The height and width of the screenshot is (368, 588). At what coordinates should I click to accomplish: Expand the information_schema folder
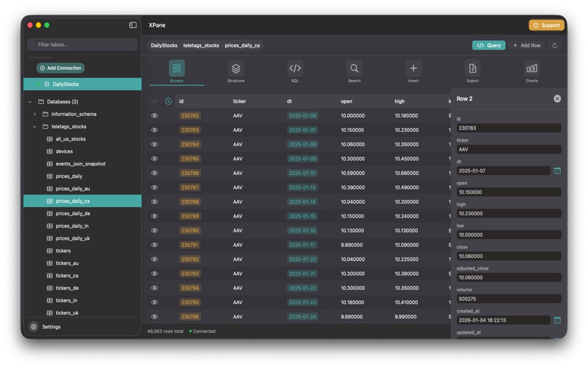pos(35,113)
